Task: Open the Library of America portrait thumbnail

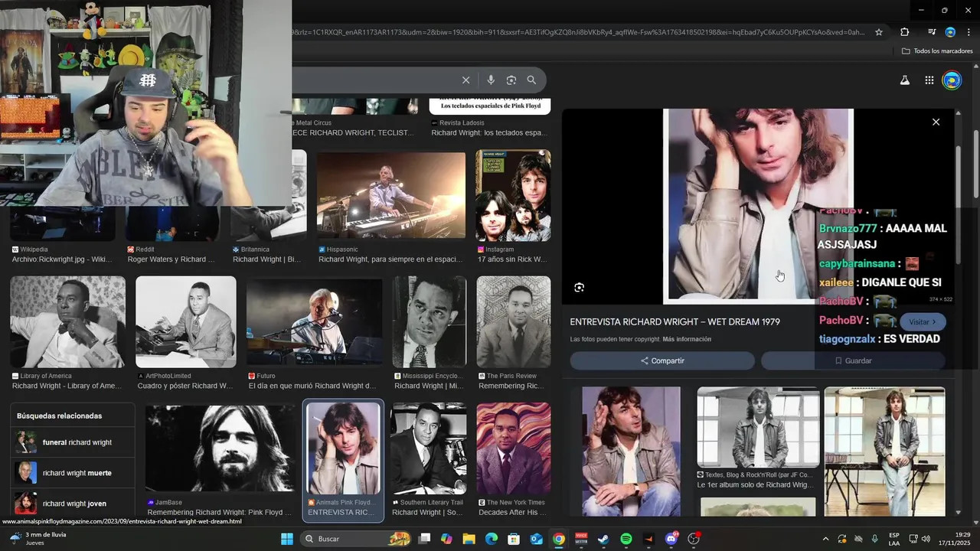Action: [67, 322]
